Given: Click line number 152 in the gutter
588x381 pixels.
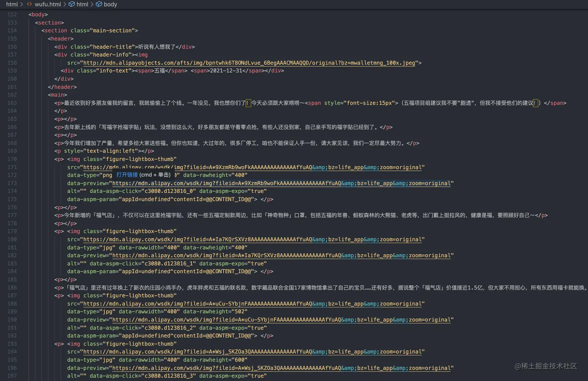Looking at the screenshot, I should point(12,14).
